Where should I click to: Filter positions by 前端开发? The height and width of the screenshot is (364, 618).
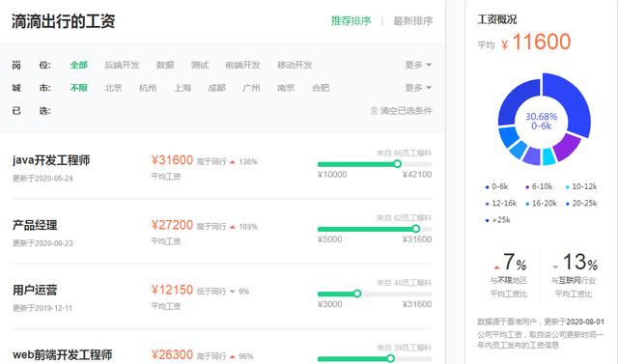(x=242, y=65)
